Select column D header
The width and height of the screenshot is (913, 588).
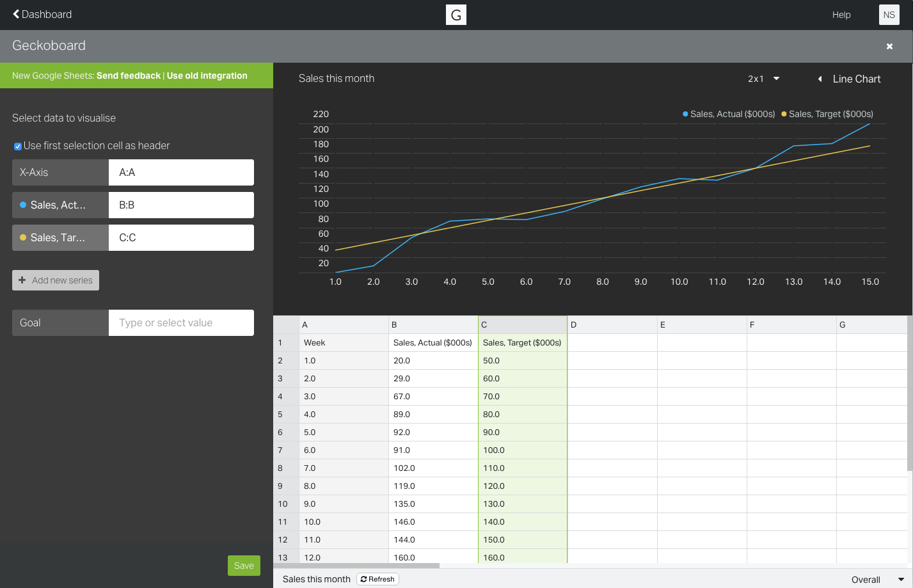tap(612, 325)
